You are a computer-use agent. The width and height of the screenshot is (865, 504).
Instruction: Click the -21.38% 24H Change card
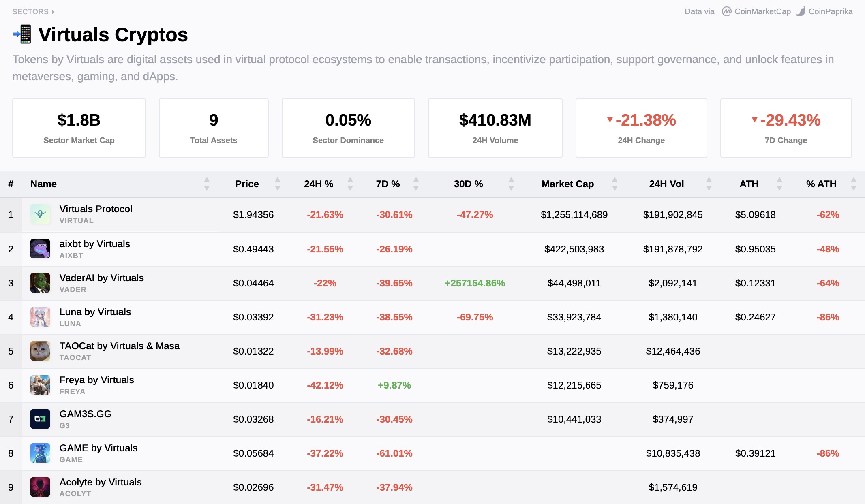point(641,128)
